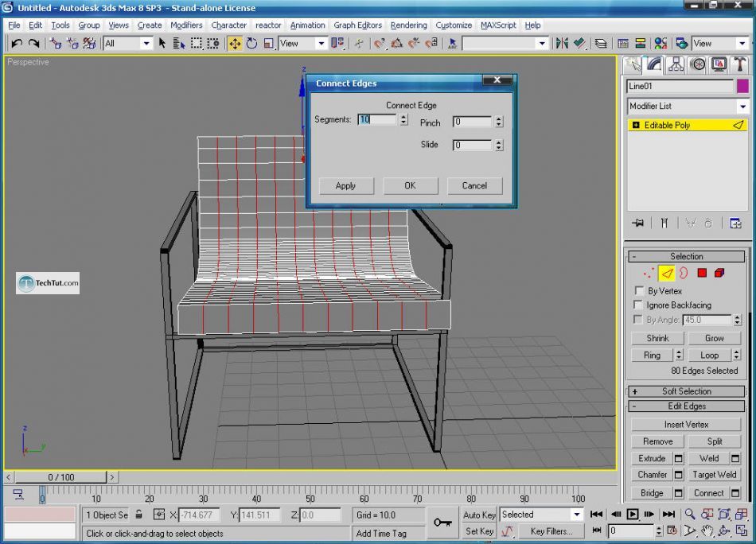Screen dimensions: 756x544
Task: Select the Move transform tool
Action: click(235, 44)
